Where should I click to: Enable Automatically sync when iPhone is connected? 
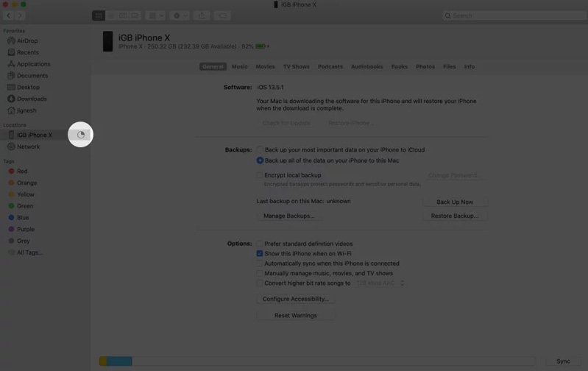[x=259, y=264]
